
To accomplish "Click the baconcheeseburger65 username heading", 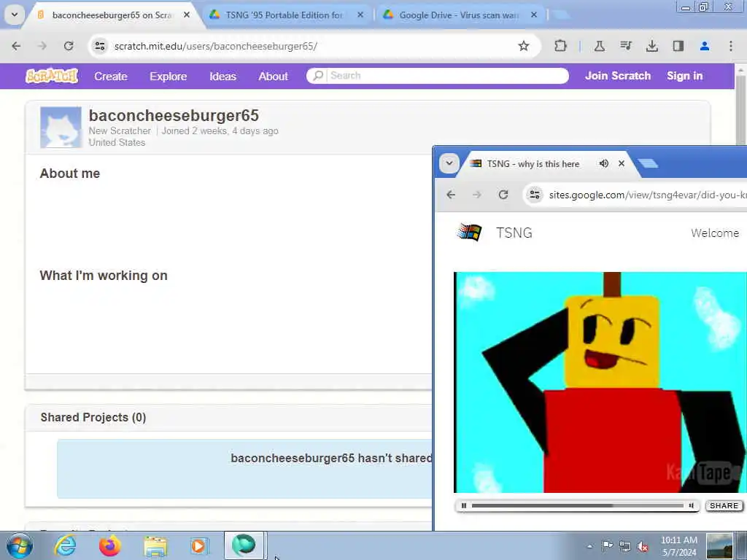I will pos(174,115).
